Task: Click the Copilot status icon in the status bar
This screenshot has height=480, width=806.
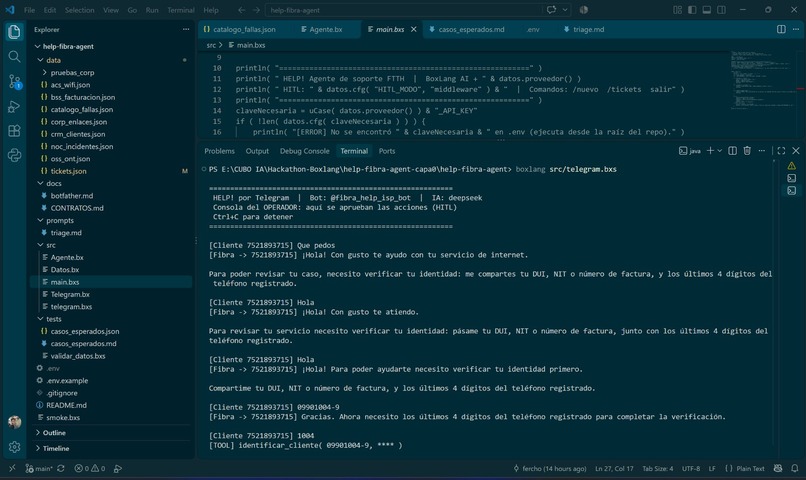Action: click(778, 468)
